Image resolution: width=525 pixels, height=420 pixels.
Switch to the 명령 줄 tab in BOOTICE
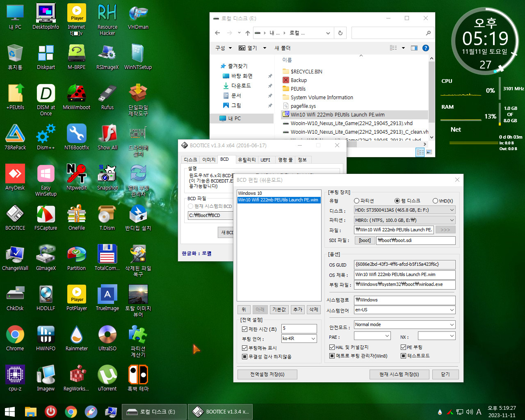tap(285, 160)
